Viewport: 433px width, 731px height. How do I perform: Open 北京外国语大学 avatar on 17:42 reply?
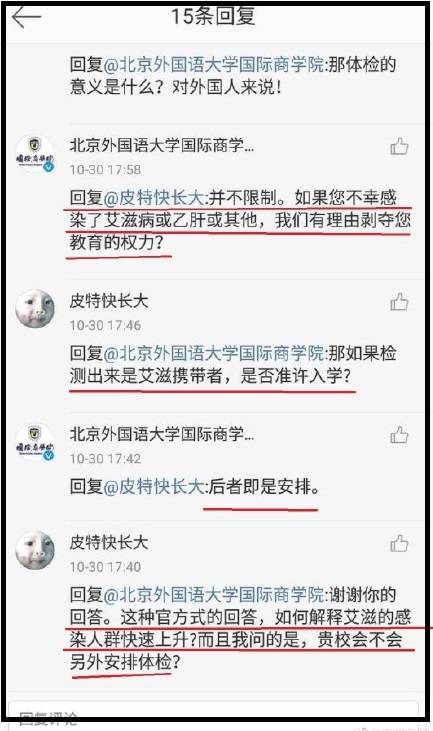(35, 442)
